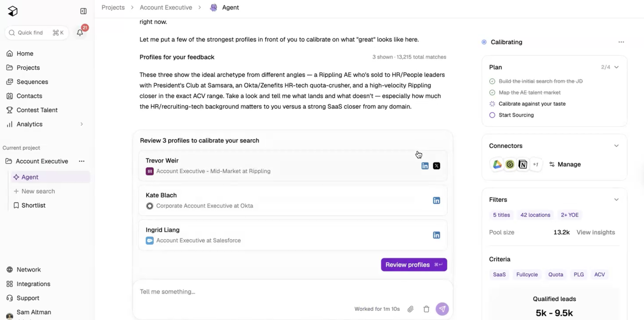Click the Review profiles button
This screenshot has height=320, width=644.
414,265
